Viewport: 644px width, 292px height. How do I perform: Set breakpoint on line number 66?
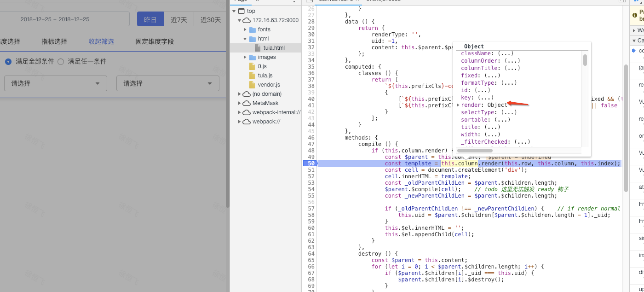point(310,267)
